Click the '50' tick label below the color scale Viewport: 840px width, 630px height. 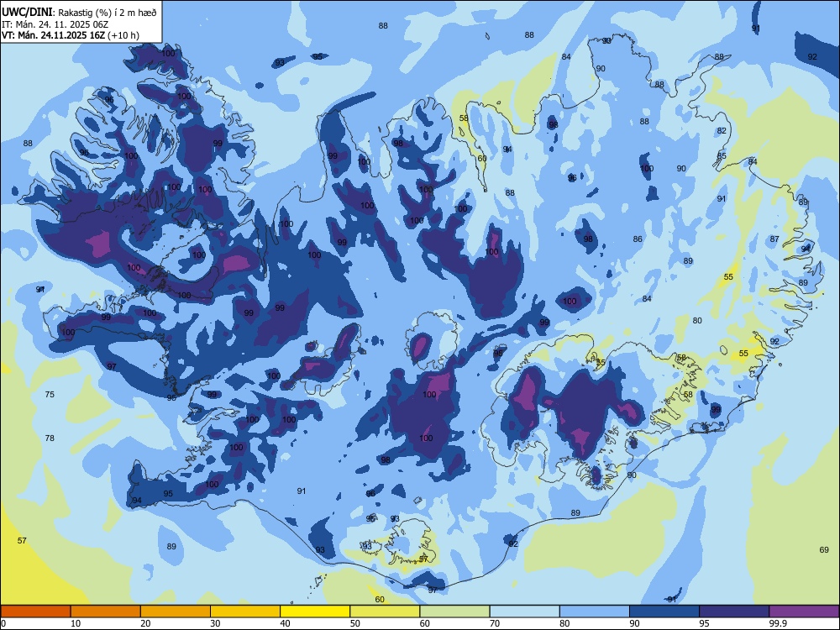(x=355, y=623)
